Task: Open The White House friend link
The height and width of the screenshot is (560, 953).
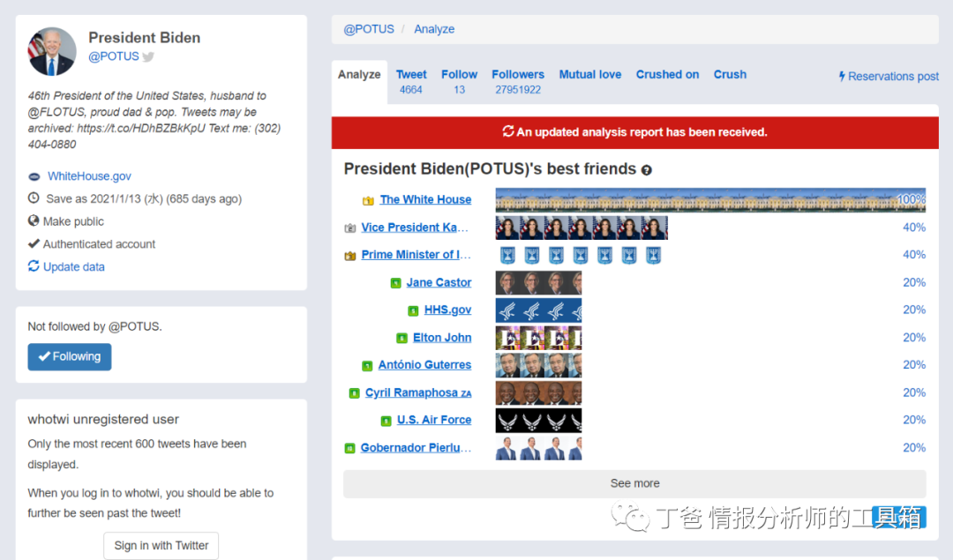Action: [425, 199]
